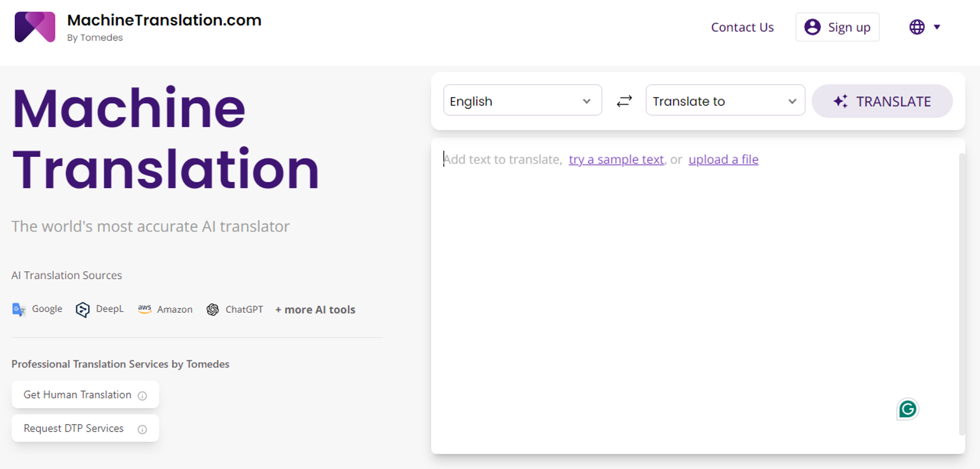Open the globe language selector icon

point(917,27)
